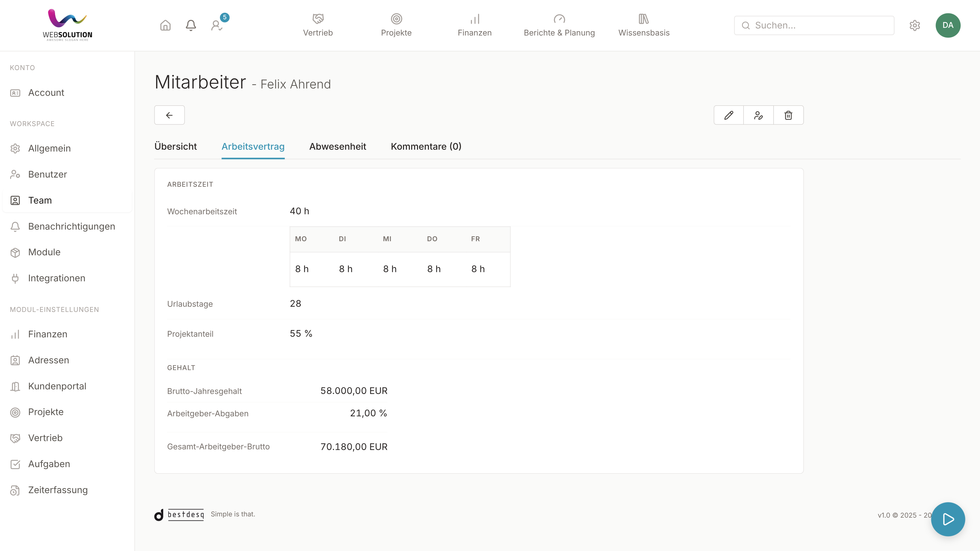Open Finanzen module settings in sidebar
This screenshot has height=551, width=980.
[x=67, y=334]
